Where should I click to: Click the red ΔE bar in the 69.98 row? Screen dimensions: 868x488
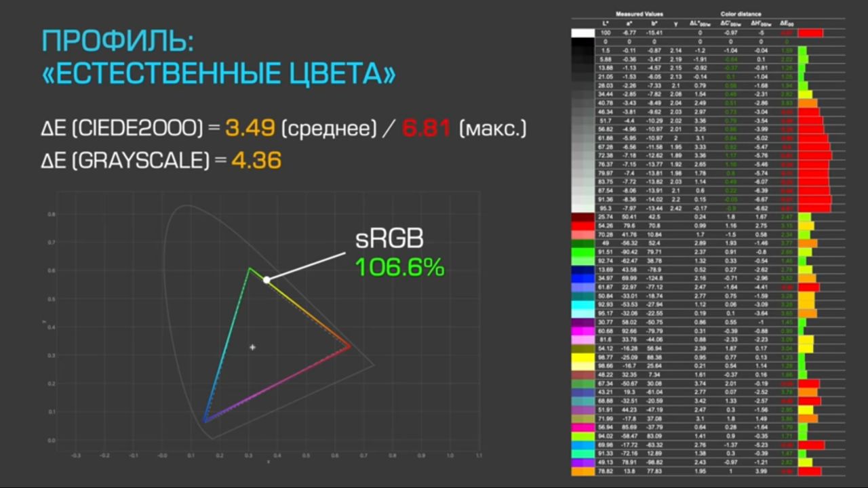click(811, 445)
